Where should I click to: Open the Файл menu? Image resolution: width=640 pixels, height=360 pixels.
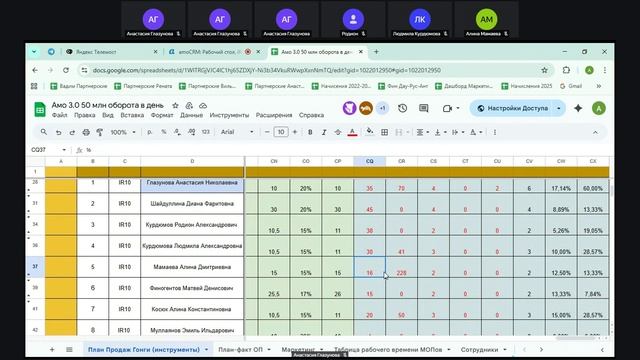coord(60,115)
